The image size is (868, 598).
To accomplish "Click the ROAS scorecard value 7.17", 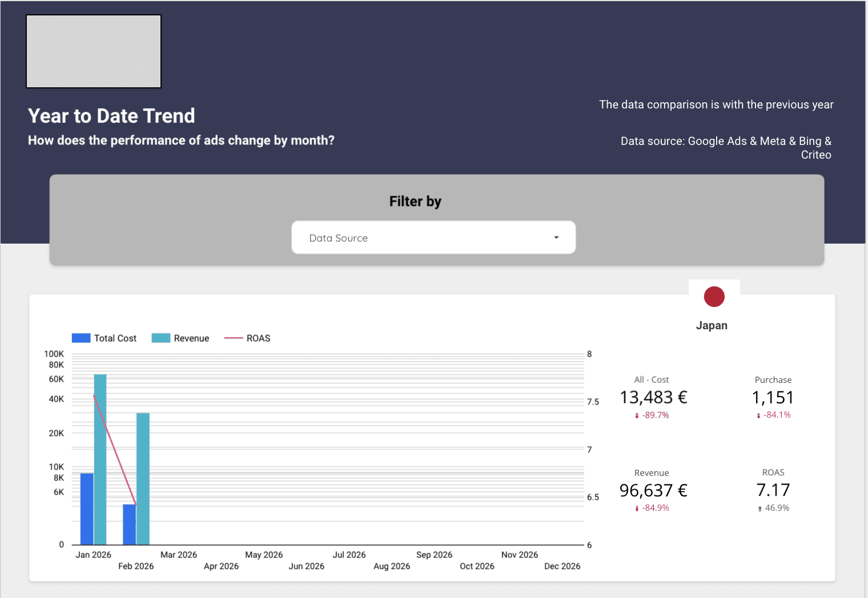I will [773, 490].
